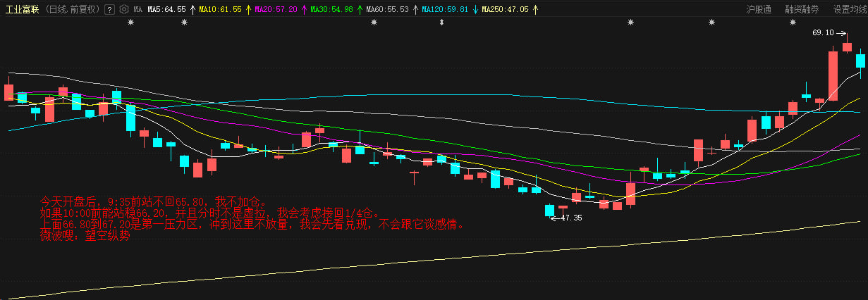Select the green MA30:54.98 readout
The height and width of the screenshot is (300, 868).
click(x=331, y=10)
